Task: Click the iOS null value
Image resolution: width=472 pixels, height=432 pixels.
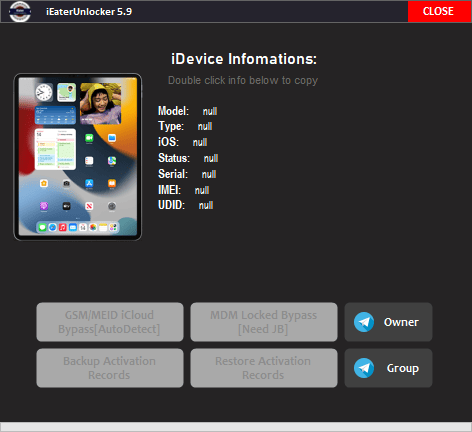Action: tap(200, 142)
